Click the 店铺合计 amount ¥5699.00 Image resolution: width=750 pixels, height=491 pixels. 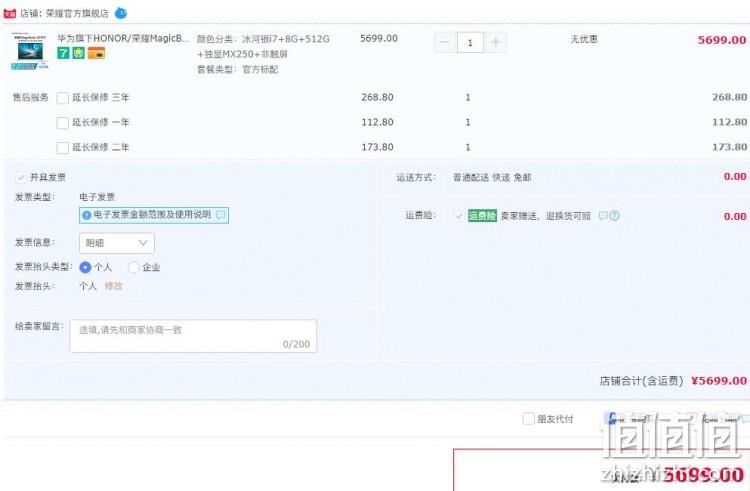(719, 381)
